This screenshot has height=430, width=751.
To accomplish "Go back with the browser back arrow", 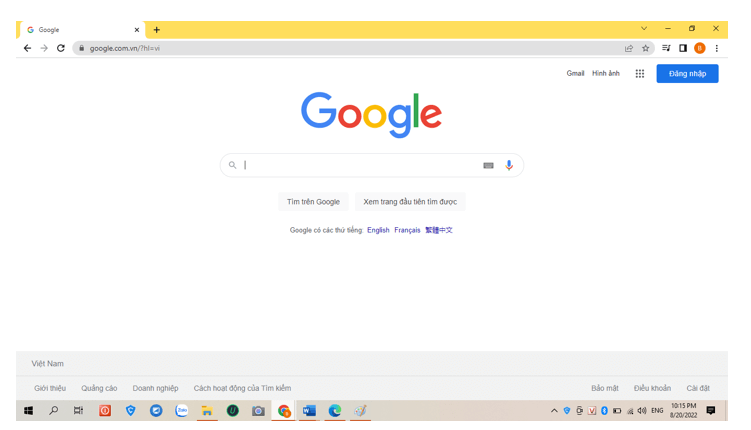I will click(x=27, y=48).
